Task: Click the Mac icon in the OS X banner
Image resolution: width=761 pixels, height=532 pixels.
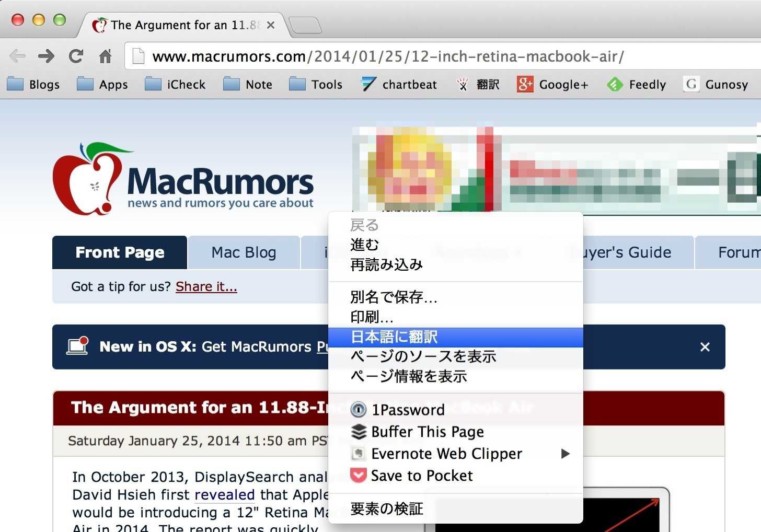Action: coord(77,345)
